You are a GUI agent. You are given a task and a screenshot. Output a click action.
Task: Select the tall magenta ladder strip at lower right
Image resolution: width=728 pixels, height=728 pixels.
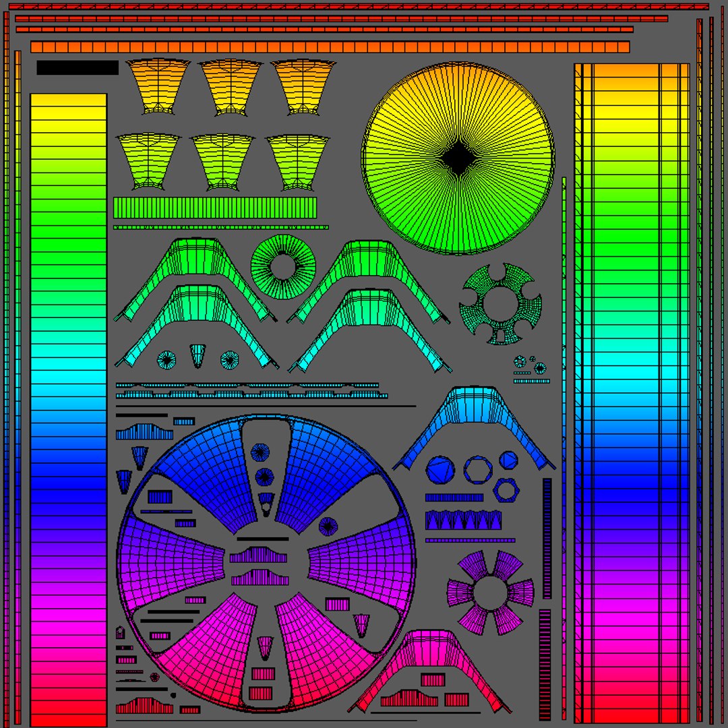click(545, 665)
